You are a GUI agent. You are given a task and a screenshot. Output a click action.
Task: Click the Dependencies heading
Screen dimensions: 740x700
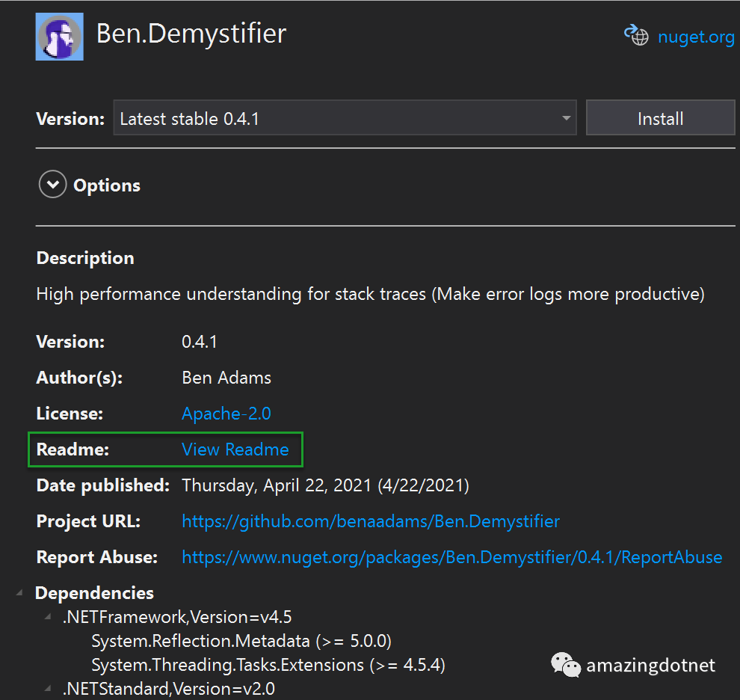click(x=94, y=593)
